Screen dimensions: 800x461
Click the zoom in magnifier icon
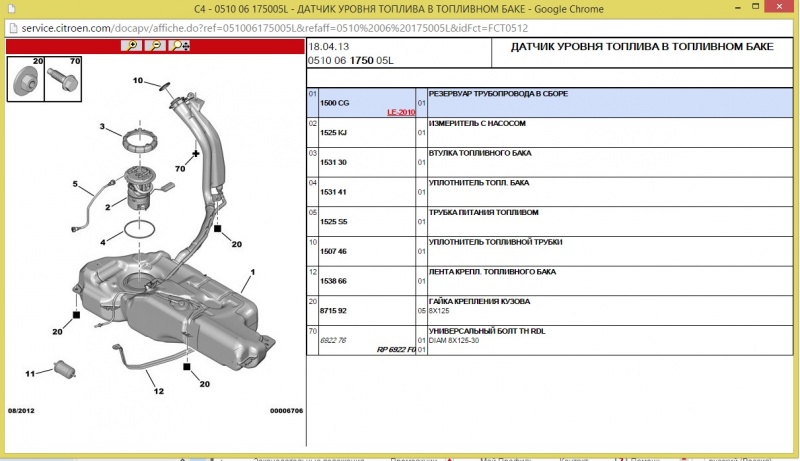click(131, 46)
